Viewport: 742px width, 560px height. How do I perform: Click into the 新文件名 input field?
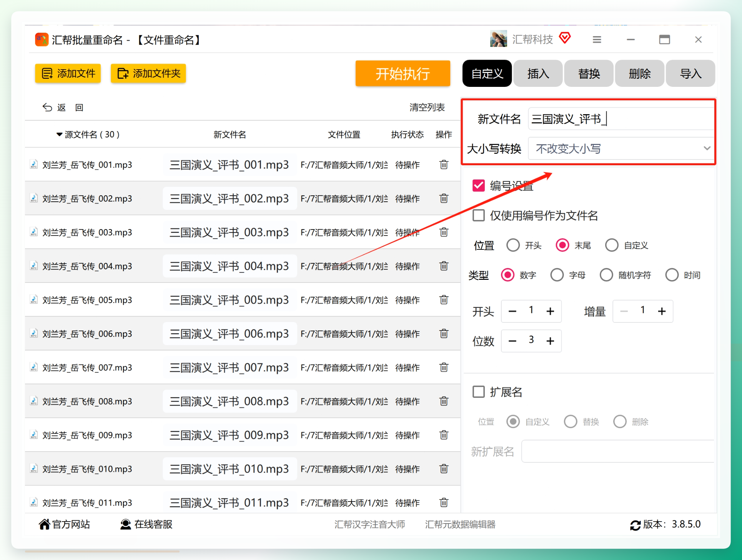click(621, 119)
